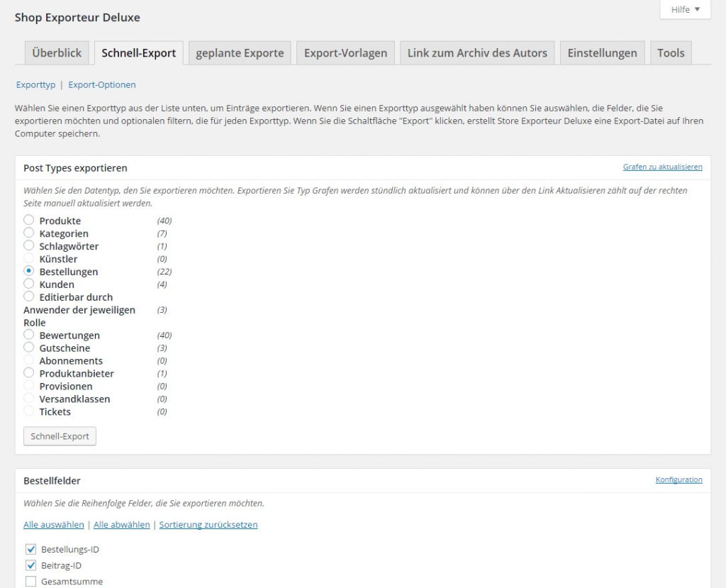Go to the Export-Vorlagen tab
This screenshot has height=588, width=726.
click(x=345, y=52)
